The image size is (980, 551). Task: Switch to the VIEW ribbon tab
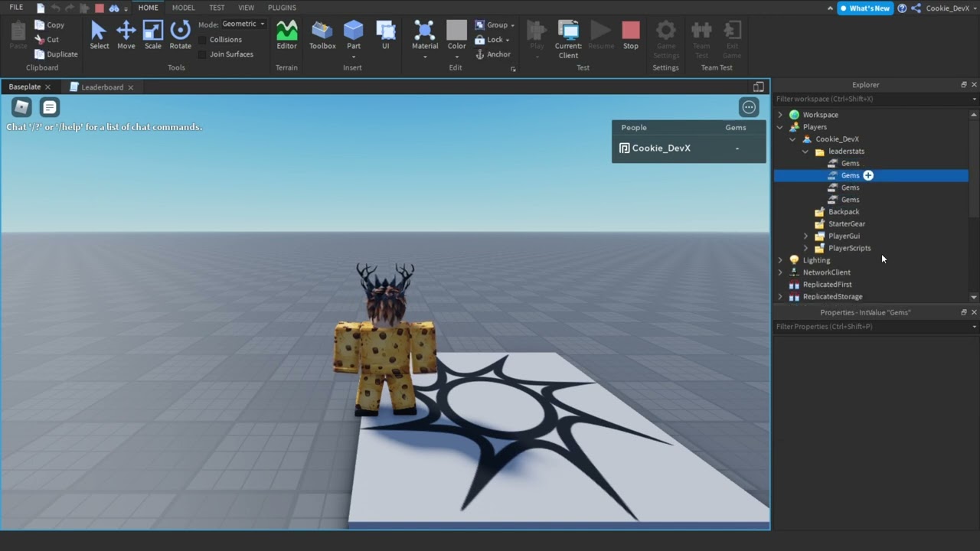[x=246, y=8]
